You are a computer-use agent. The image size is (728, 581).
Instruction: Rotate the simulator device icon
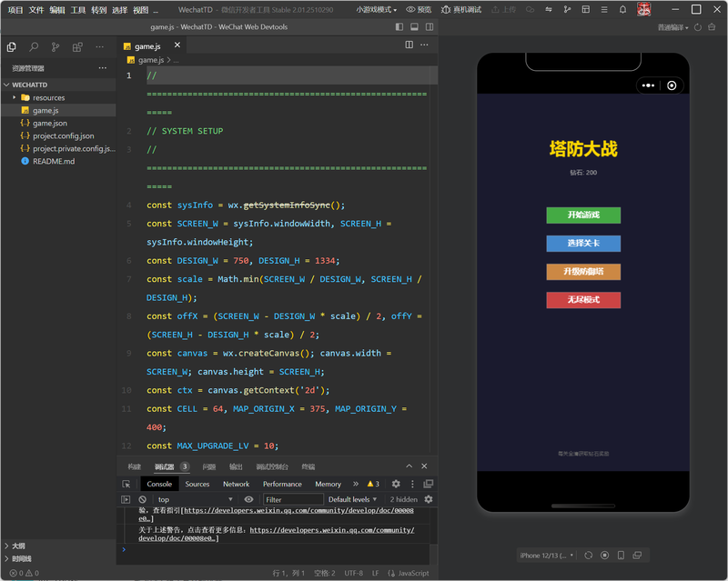(x=621, y=556)
